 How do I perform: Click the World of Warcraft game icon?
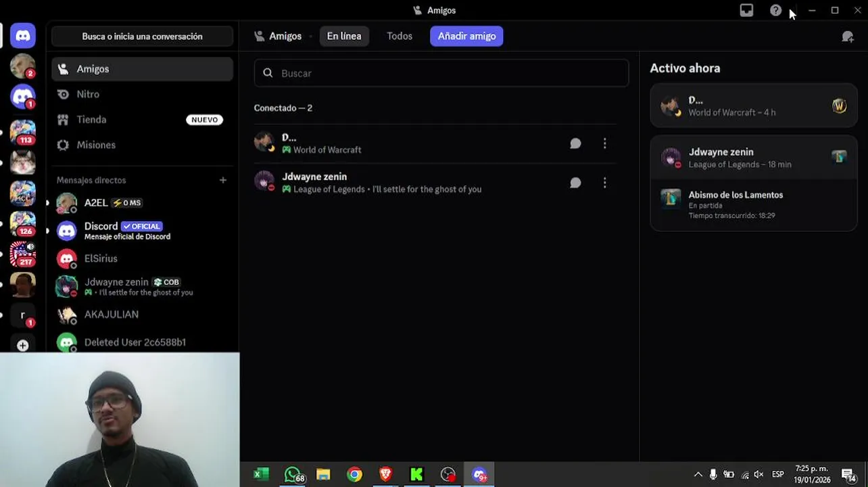click(839, 106)
